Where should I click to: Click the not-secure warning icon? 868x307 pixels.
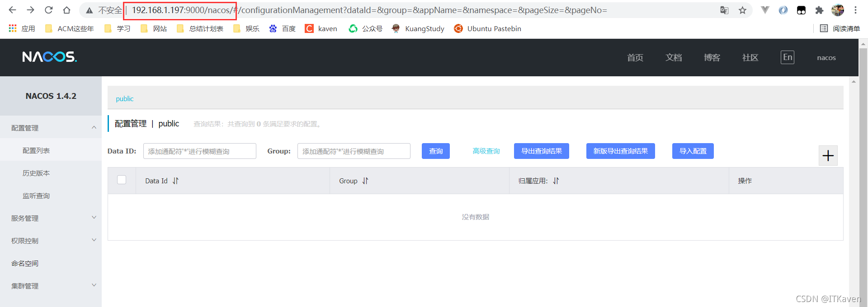[x=90, y=10]
